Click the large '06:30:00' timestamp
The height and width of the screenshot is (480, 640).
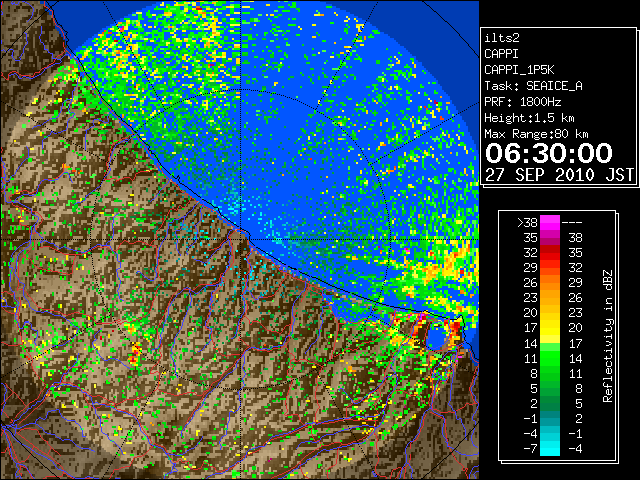[x=549, y=153]
